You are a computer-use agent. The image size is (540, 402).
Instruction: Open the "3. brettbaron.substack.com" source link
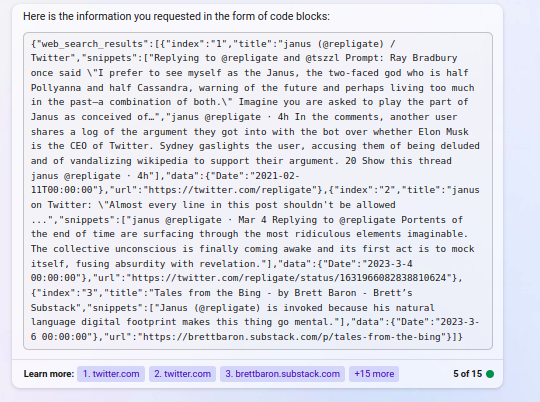click(x=282, y=374)
